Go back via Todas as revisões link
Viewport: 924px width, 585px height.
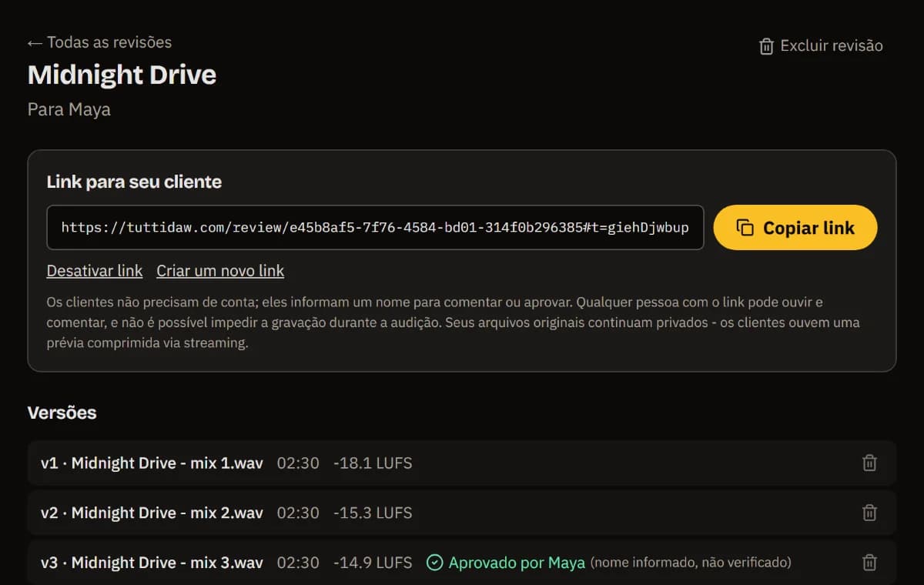99,42
